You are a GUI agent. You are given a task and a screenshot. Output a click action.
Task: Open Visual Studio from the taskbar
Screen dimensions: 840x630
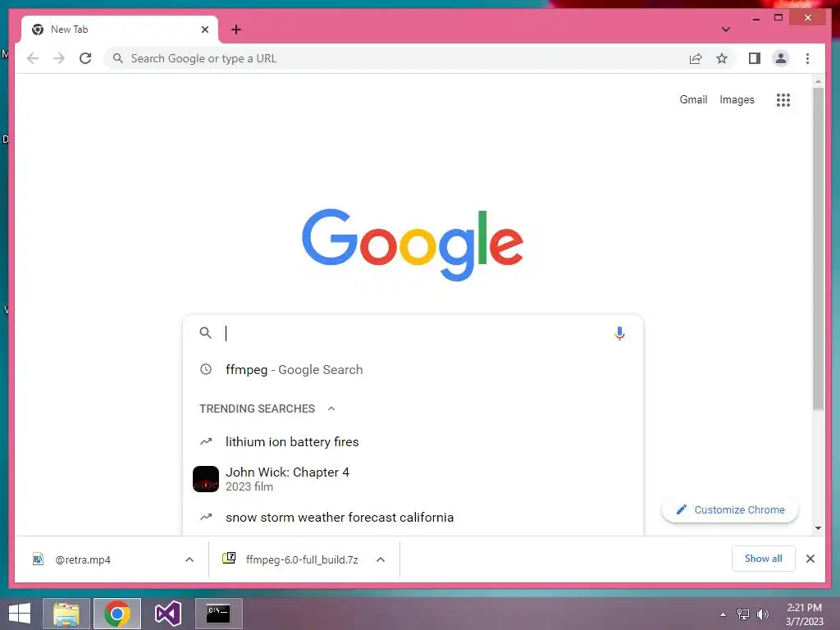click(167, 614)
